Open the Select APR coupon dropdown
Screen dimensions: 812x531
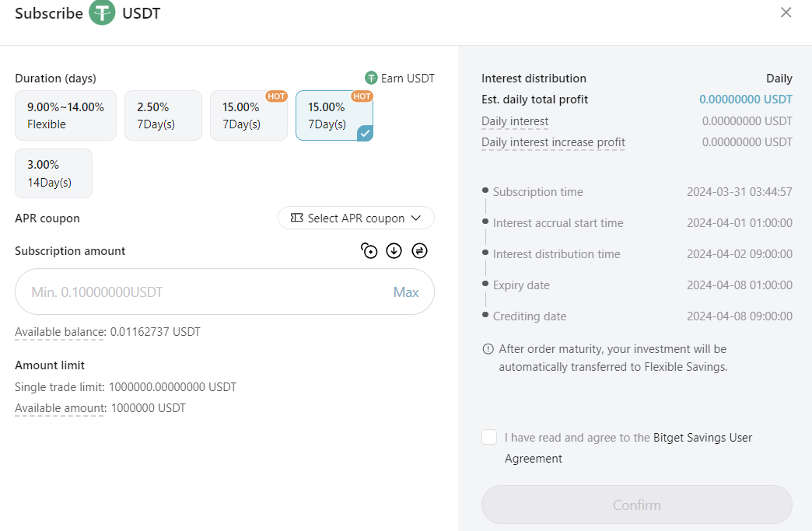[x=356, y=218]
